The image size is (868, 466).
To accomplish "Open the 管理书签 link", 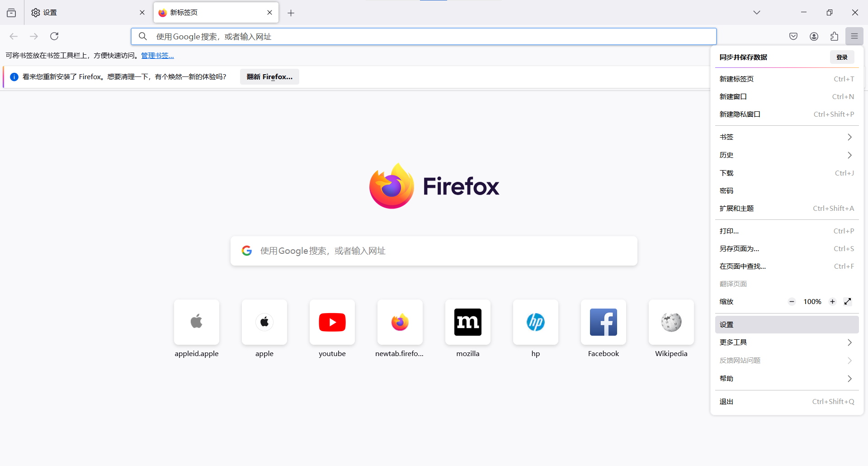I will pos(157,55).
